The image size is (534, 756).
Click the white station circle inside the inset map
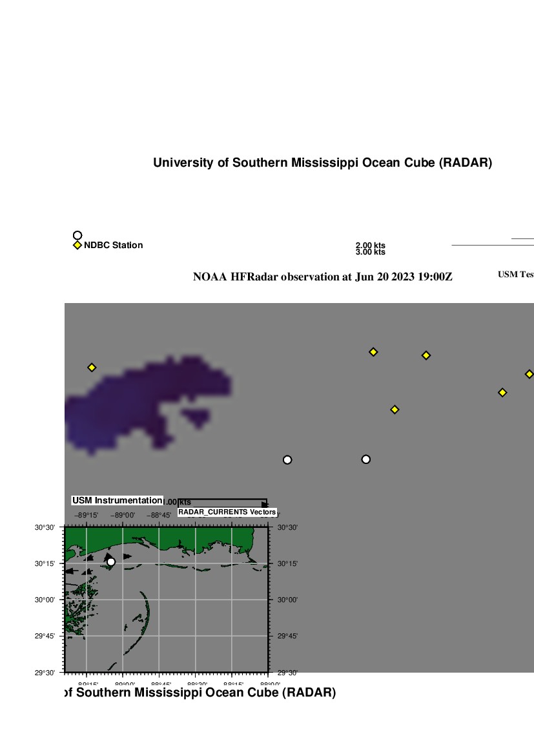tap(111, 562)
